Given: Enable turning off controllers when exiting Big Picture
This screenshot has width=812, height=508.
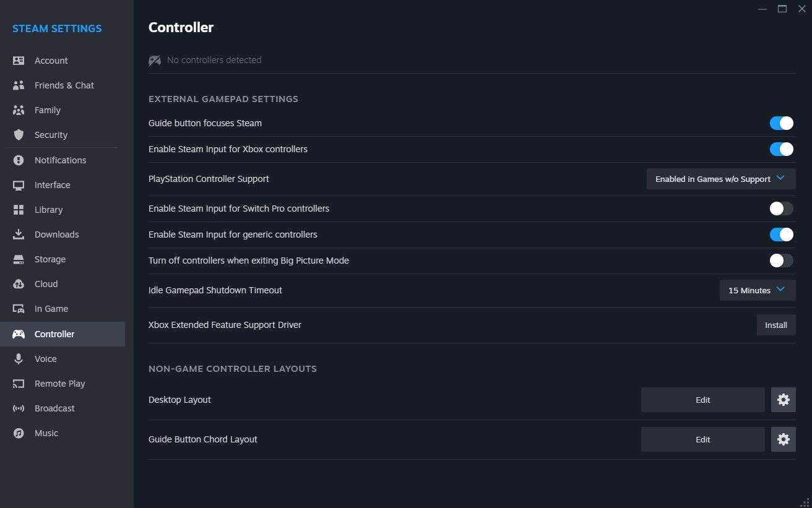Looking at the screenshot, I should pos(781,260).
